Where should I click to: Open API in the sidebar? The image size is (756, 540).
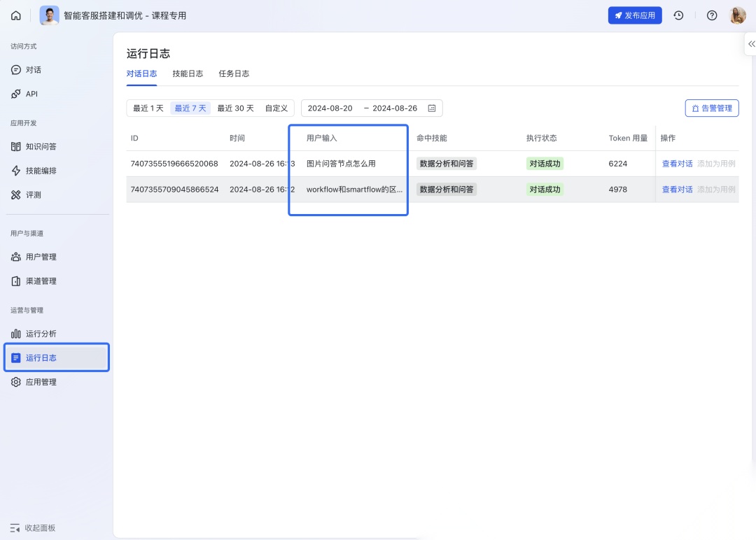point(57,94)
